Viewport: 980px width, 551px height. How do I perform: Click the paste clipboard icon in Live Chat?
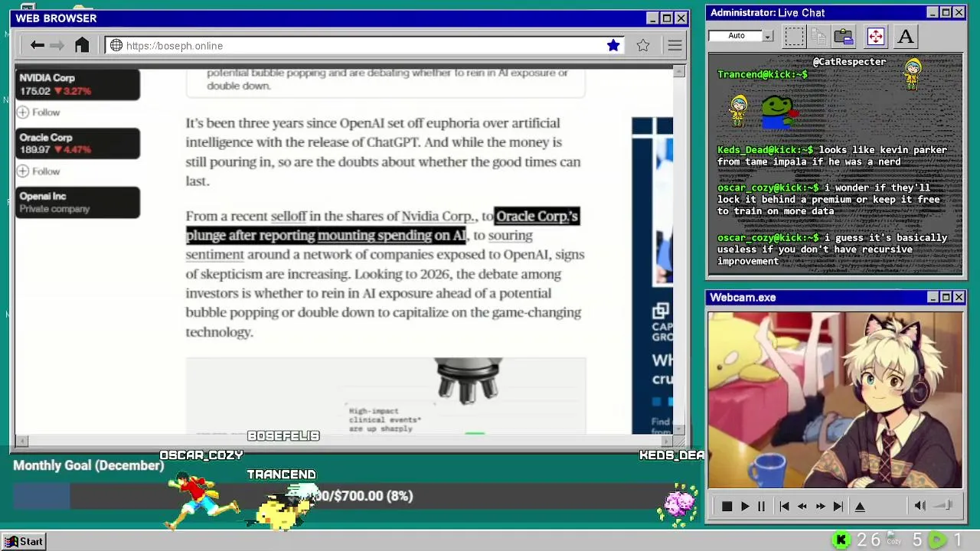pos(844,36)
